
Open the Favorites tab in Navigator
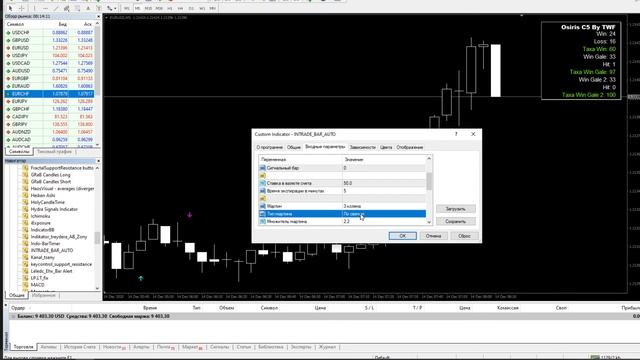43,295
